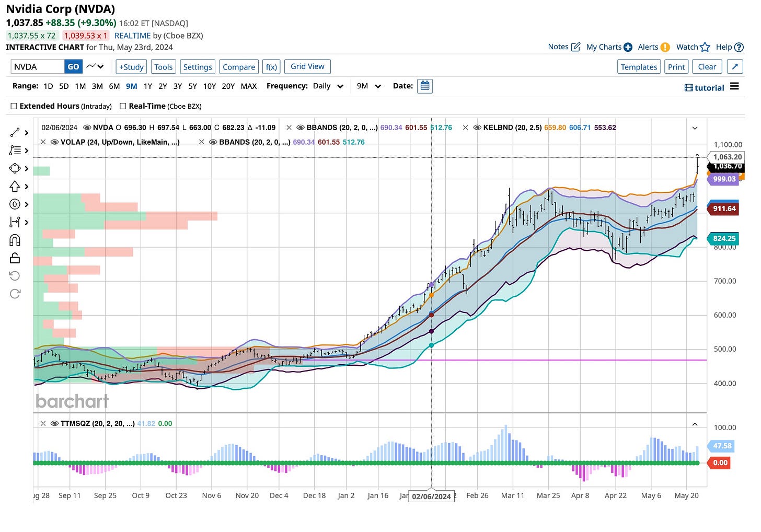Open chart Settings button
The image size is (761, 532).
pyautogui.click(x=198, y=67)
